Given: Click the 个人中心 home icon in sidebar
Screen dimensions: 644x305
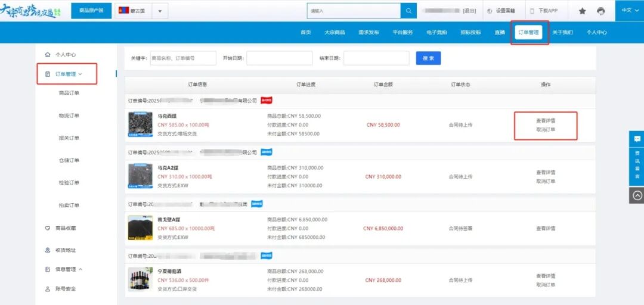Looking at the screenshot, I should click(48, 54).
